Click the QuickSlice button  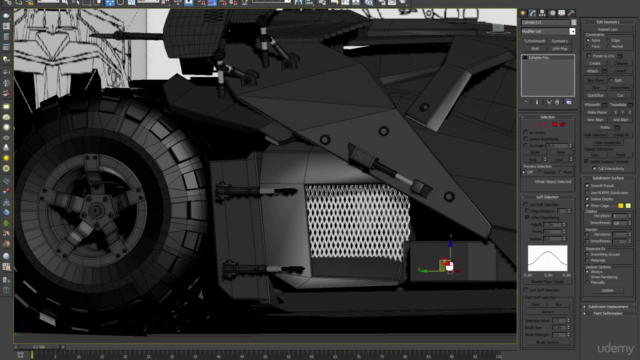click(x=596, y=96)
